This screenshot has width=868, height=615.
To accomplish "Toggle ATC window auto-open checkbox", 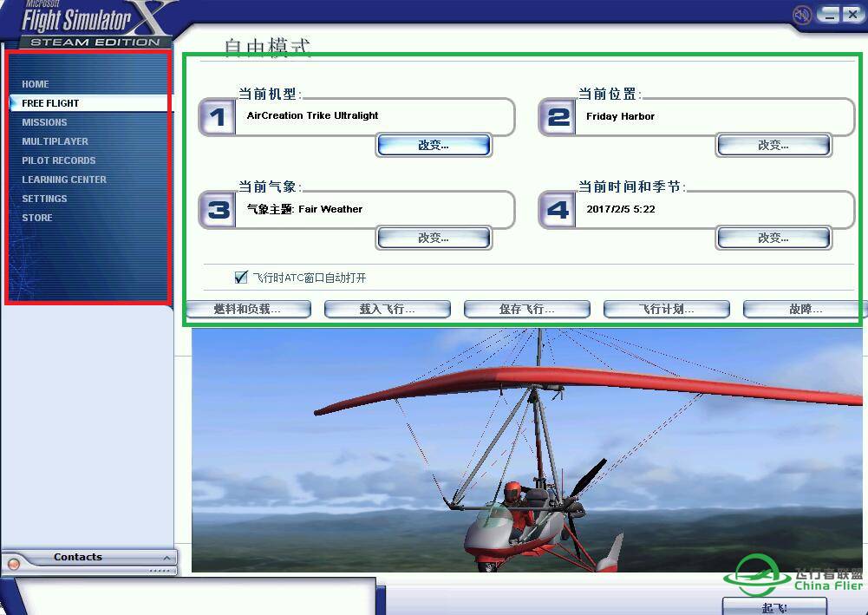I will pos(241,277).
